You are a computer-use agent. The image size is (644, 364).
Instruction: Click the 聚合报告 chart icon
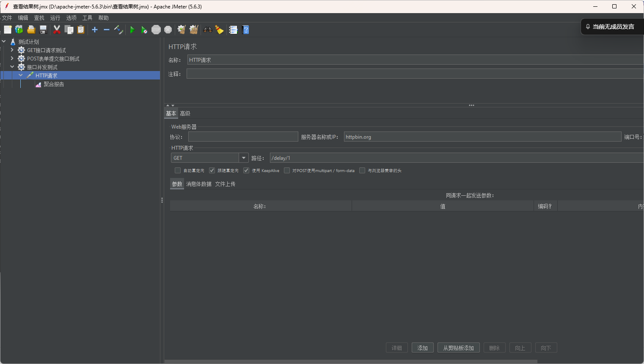point(39,85)
